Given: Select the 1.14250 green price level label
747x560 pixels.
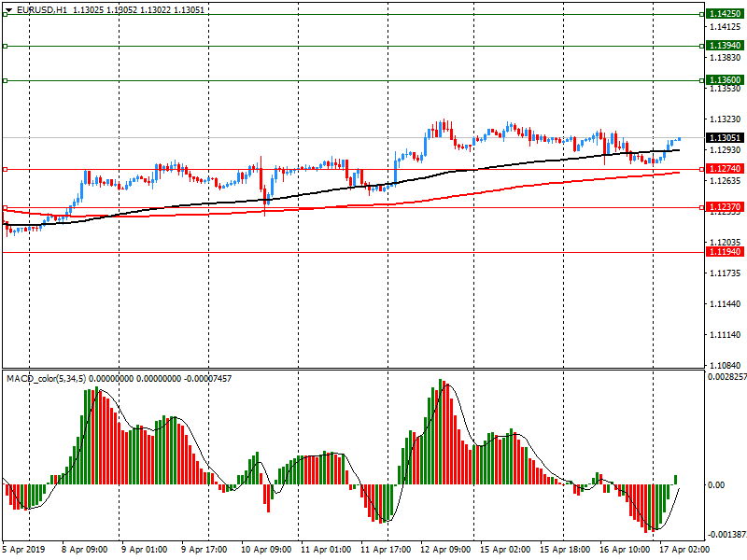Looking at the screenshot, I should pos(726,15).
